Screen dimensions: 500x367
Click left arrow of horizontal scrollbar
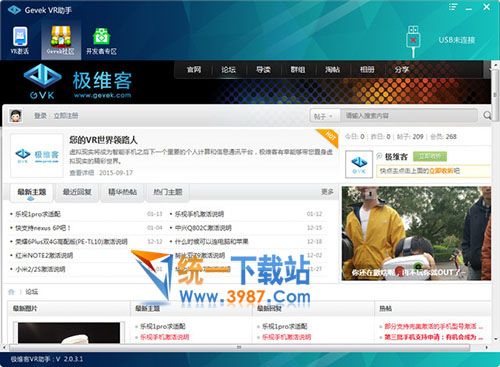[4, 347]
